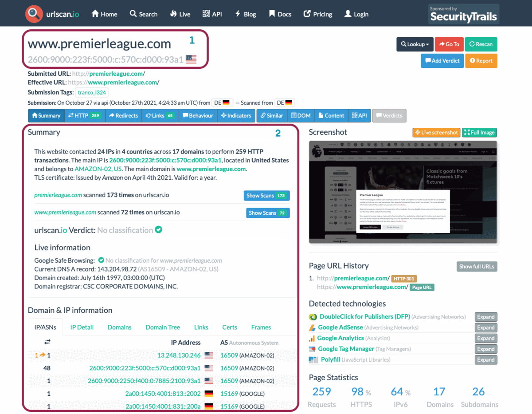Expand the Google Analytics technology entry
The width and height of the screenshot is (532, 414).
point(485,339)
